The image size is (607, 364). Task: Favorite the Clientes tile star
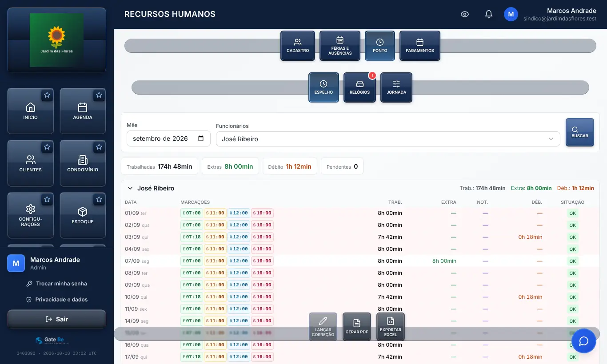click(47, 147)
